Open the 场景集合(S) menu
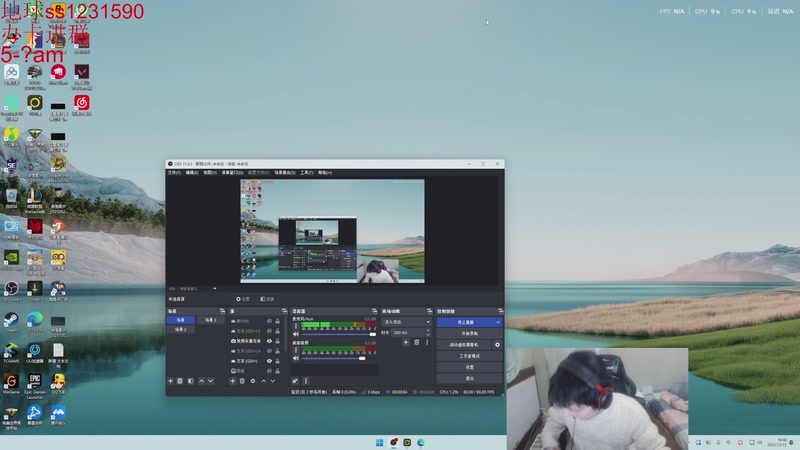Viewport: 800px width, 450px height. (x=285, y=172)
